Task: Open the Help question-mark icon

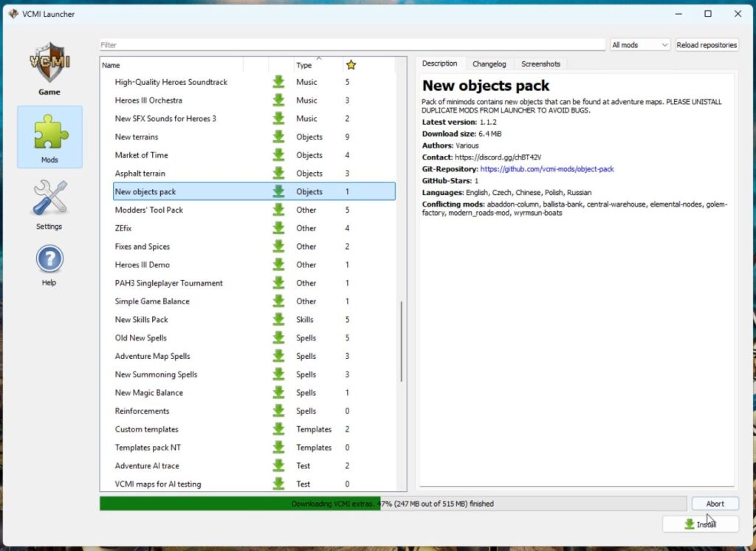Action: pos(49,259)
